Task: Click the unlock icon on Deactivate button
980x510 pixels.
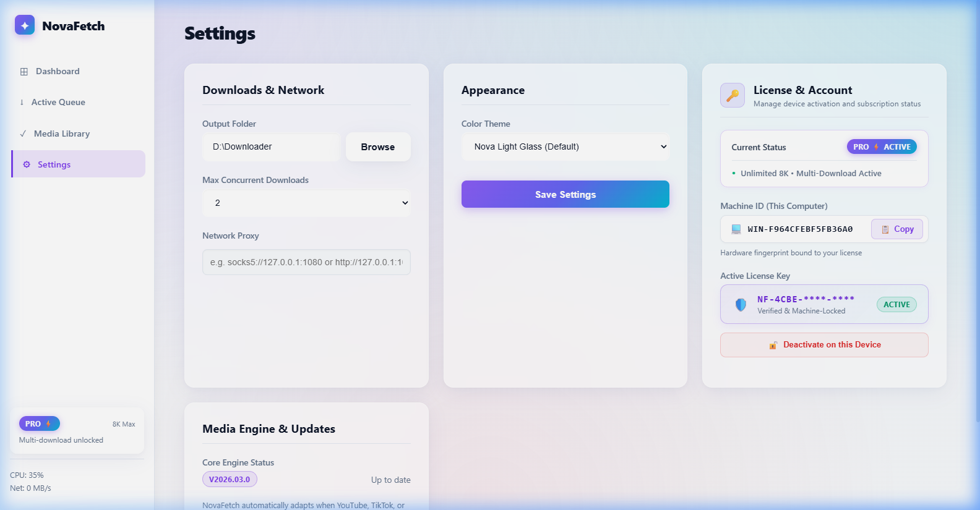Action: pos(773,345)
